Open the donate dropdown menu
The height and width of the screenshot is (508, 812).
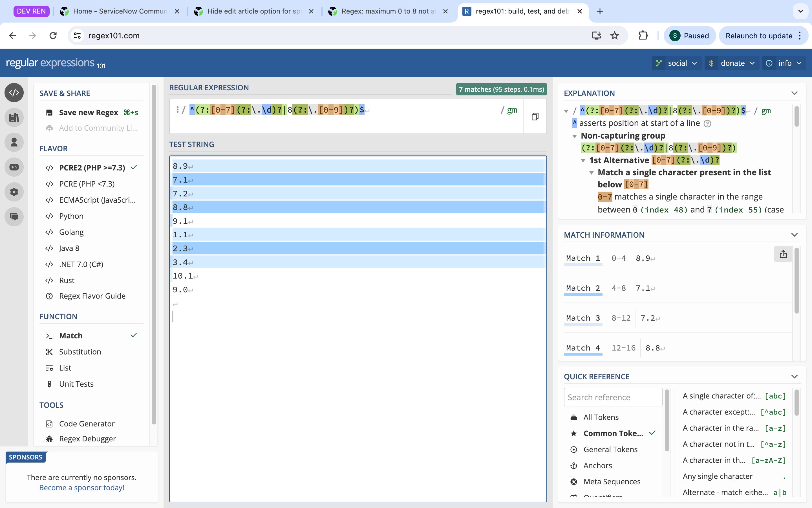click(x=732, y=63)
